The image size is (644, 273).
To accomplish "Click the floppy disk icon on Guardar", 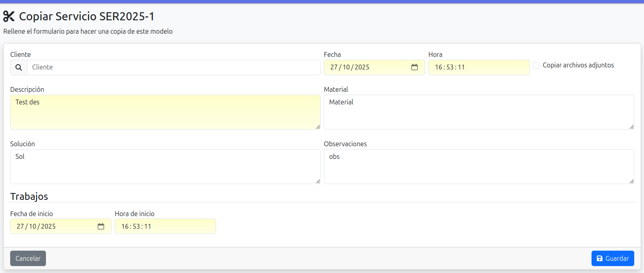I will 600,259.
